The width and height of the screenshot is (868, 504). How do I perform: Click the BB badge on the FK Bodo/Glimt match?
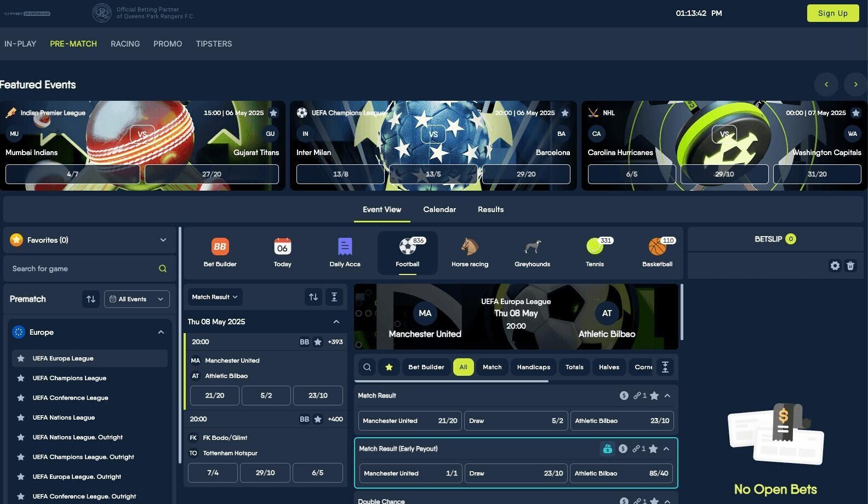click(x=304, y=419)
